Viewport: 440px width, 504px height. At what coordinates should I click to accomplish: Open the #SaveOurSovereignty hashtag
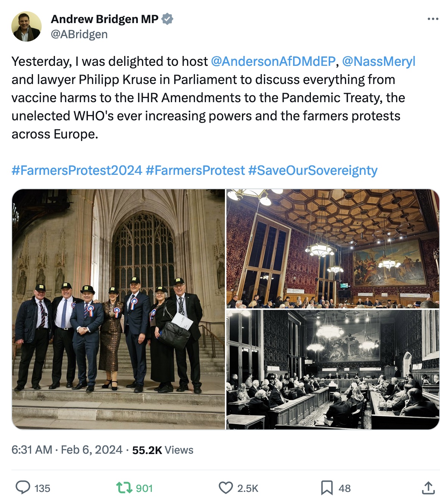(x=313, y=170)
